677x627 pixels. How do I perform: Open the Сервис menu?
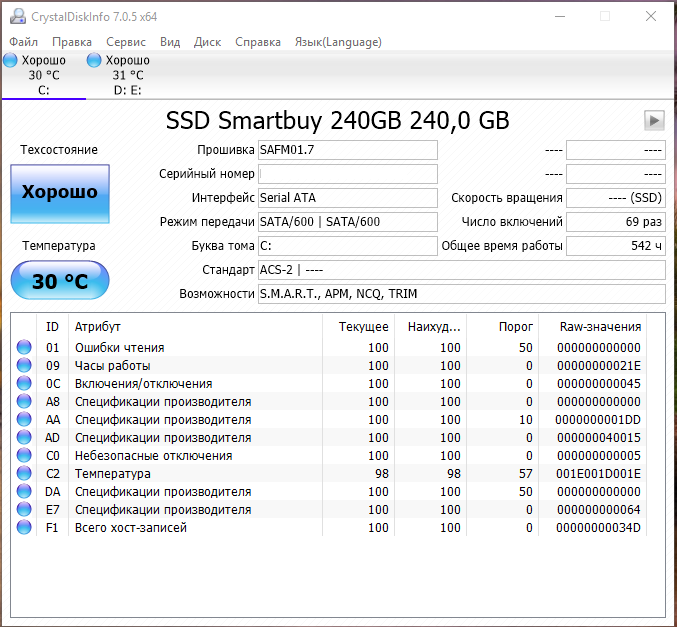coord(125,42)
